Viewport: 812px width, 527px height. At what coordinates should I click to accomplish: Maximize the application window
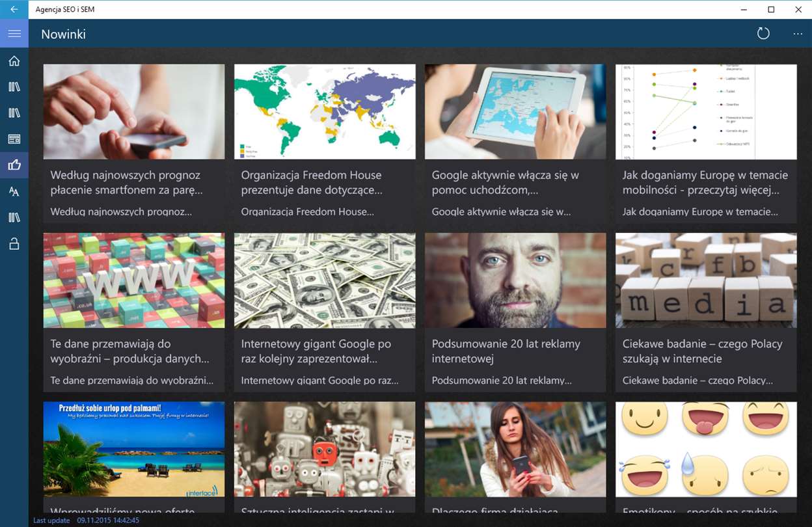771,9
